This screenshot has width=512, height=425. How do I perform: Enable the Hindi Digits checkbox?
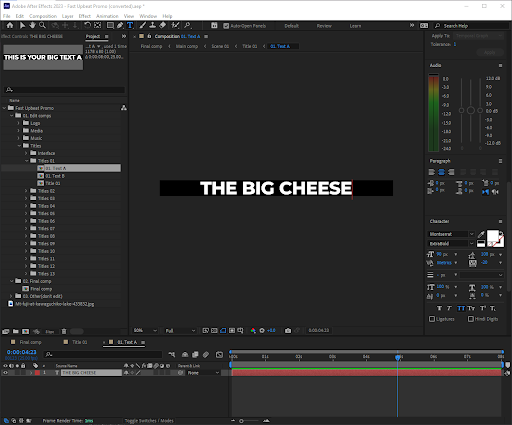(x=471, y=319)
